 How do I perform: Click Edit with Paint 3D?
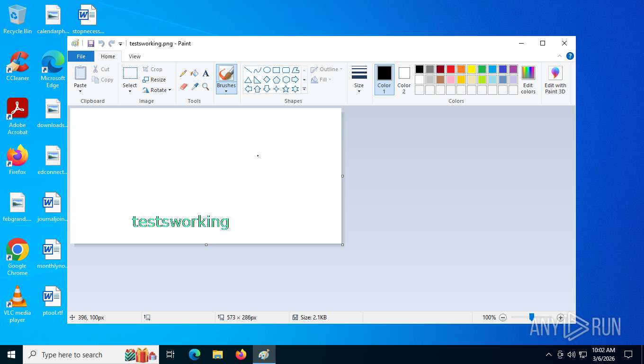click(555, 80)
